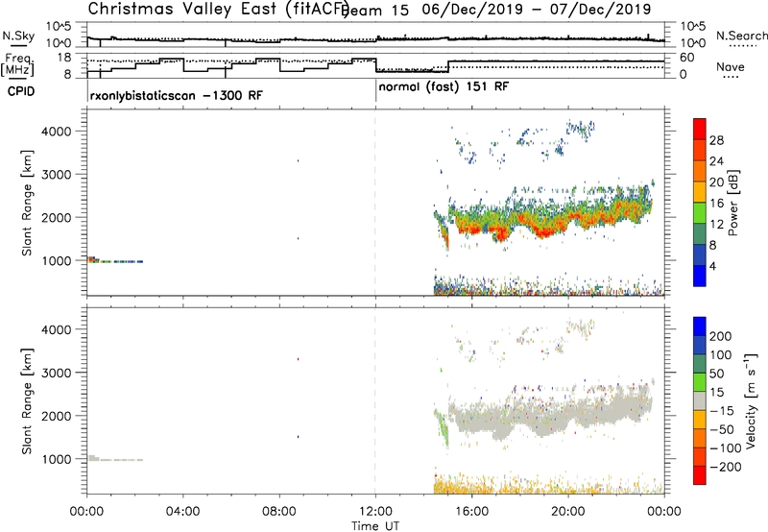Pick the red top segment of the power colorbar
Viewport: 768px width, 532px height.
click(x=700, y=130)
